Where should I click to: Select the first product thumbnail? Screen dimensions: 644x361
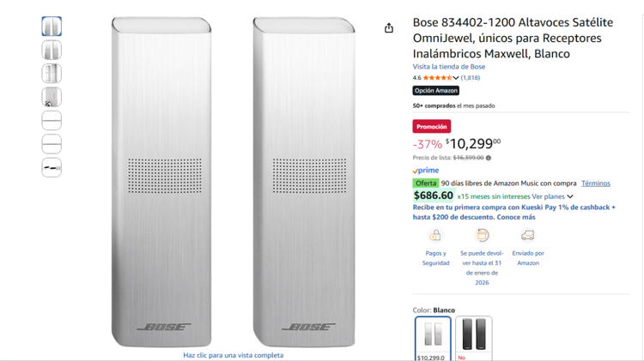coord(52,27)
